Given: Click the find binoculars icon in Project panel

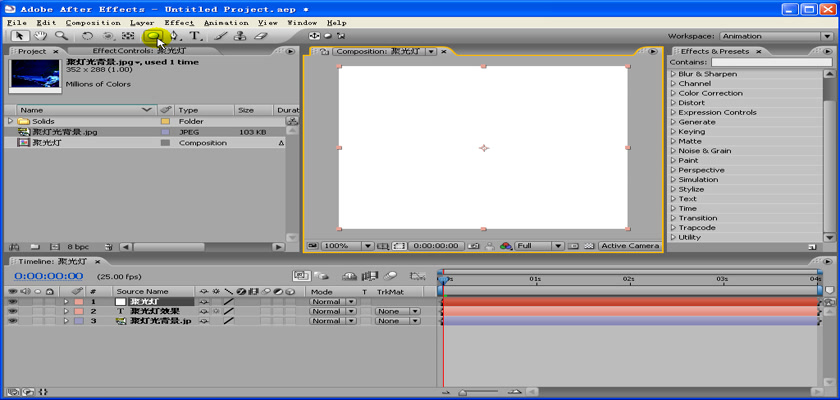Looking at the screenshot, I should tap(14, 247).
